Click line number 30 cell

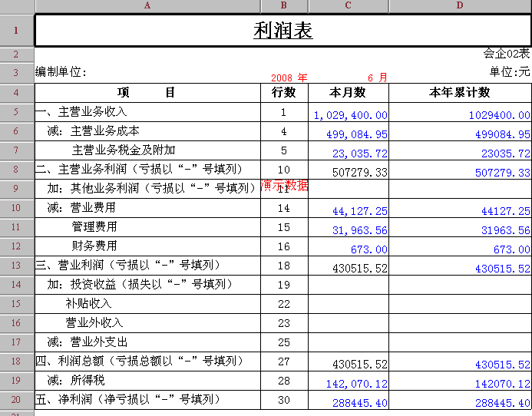coord(284,400)
